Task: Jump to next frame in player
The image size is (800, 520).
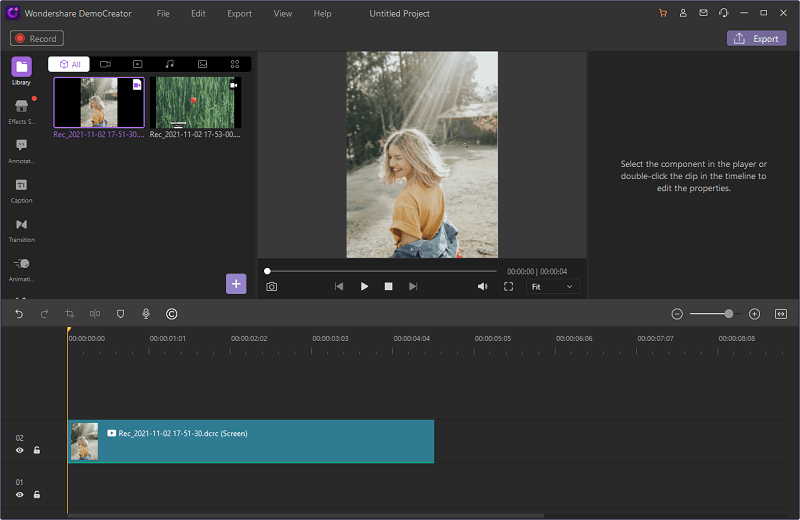Action: [413, 286]
